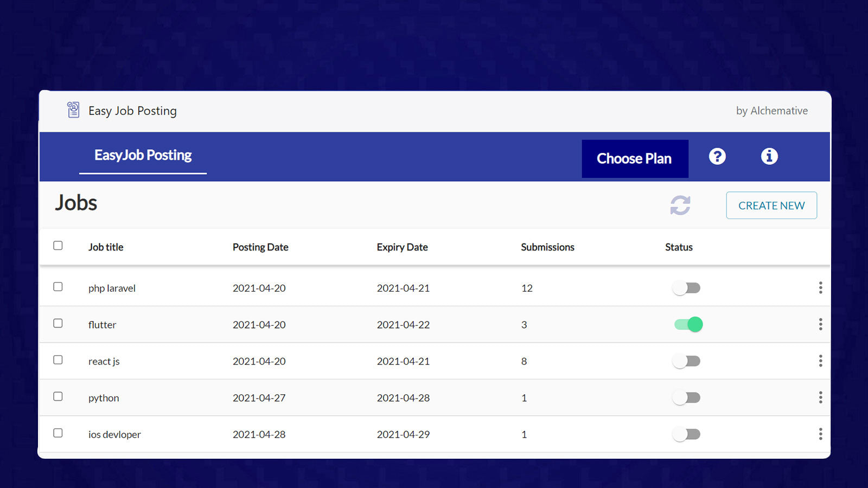Screen dimensions: 868x488
Task: Click the Submissions column header
Action: pyautogui.click(x=547, y=247)
